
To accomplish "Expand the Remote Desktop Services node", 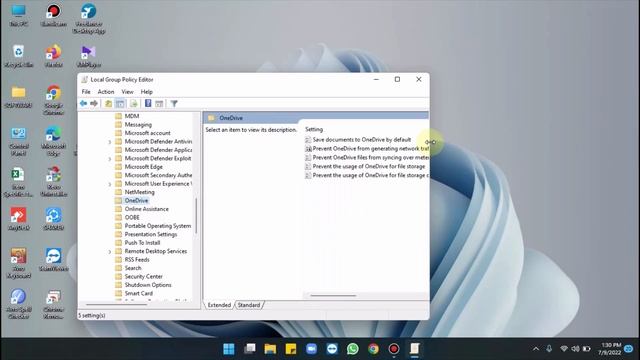I will (109, 252).
